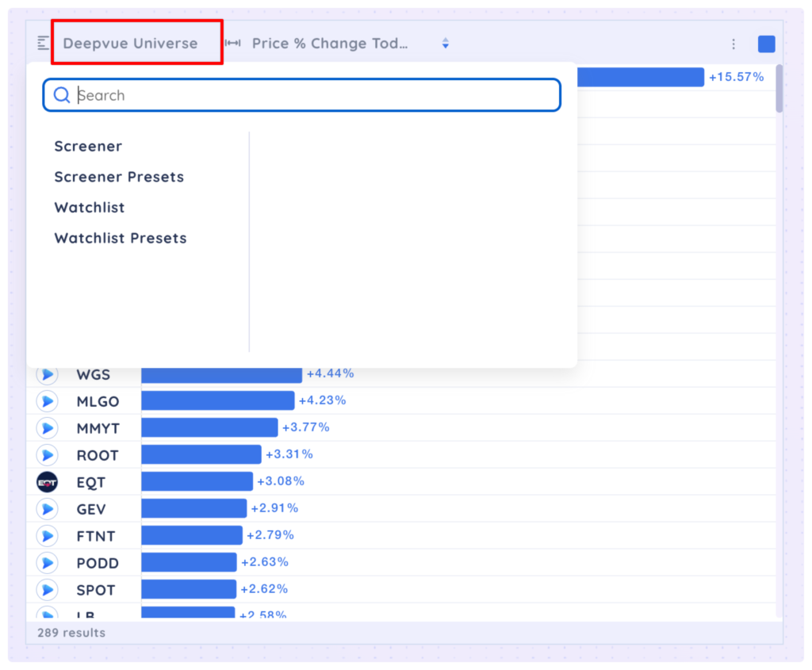This screenshot has height=670, width=812.
Task: Click the WGS ticker logo icon
Action: click(47, 373)
